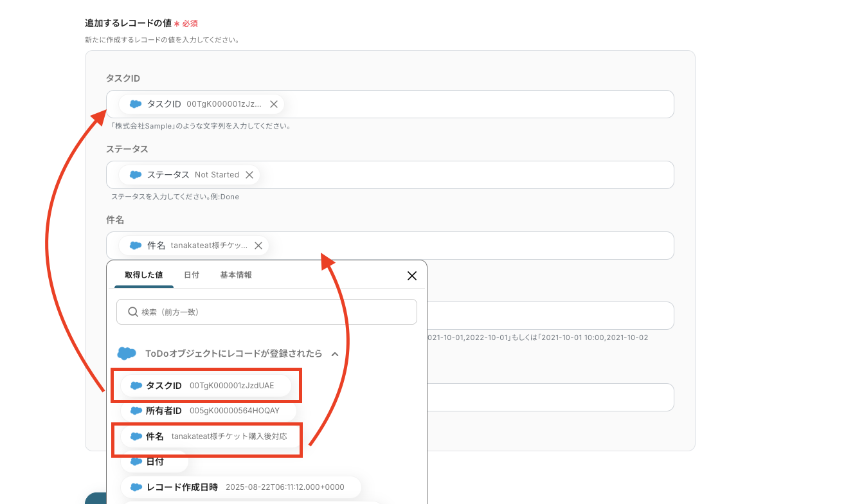This screenshot has width=864, height=504.
Task: Click the 検索（前方一致）search box
Action: (x=267, y=312)
